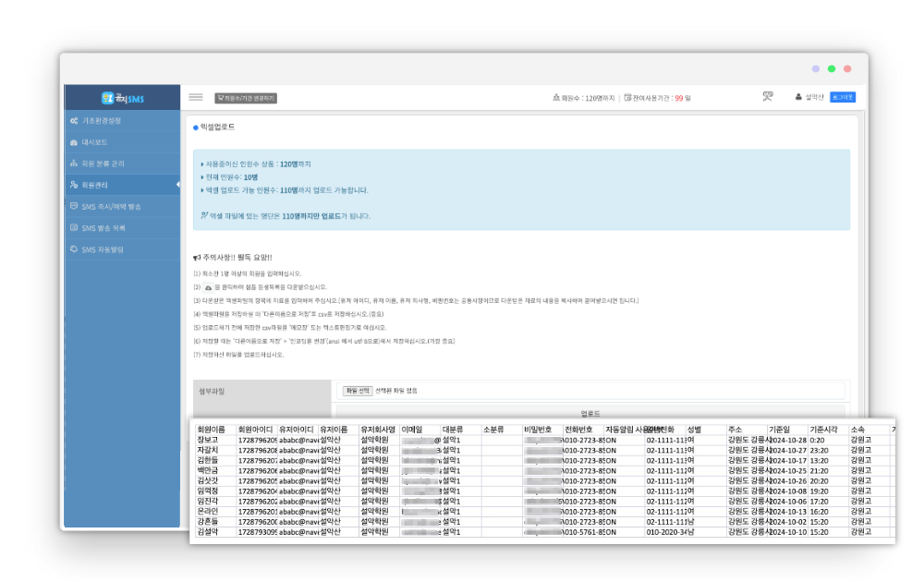Viewport: 924px width, 582px height.
Task: Click the megaphone icon beside 주의사항
Action: 197,258
